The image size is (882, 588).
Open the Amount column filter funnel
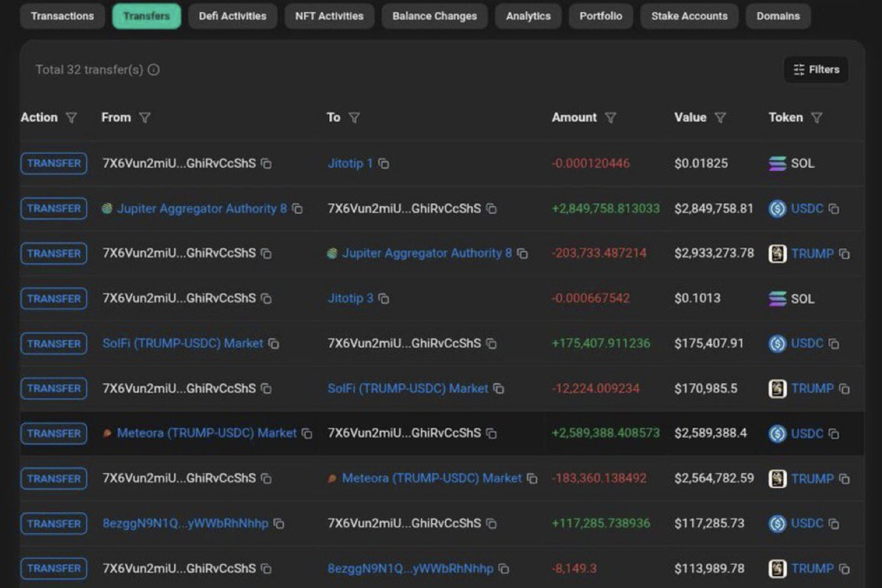tap(610, 117)
